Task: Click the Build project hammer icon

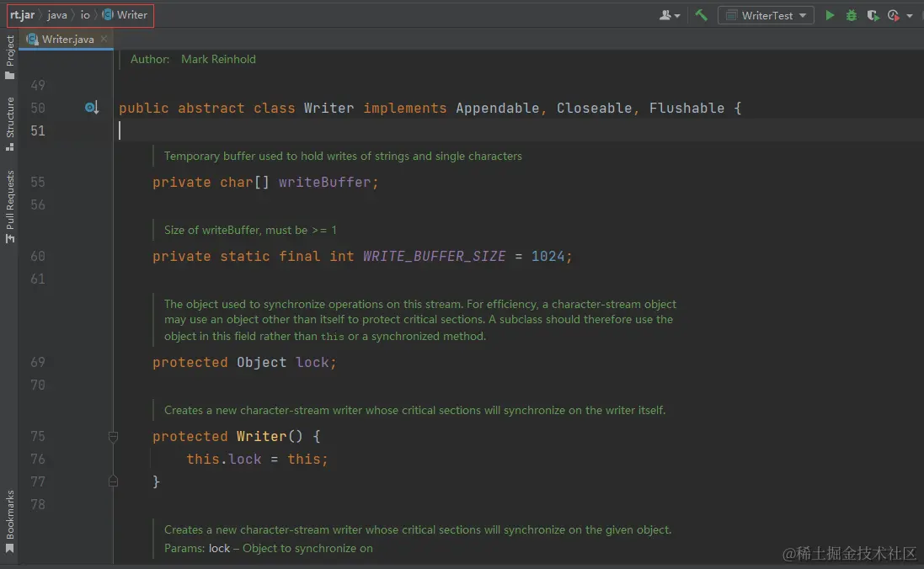Action: click(701, 15)
